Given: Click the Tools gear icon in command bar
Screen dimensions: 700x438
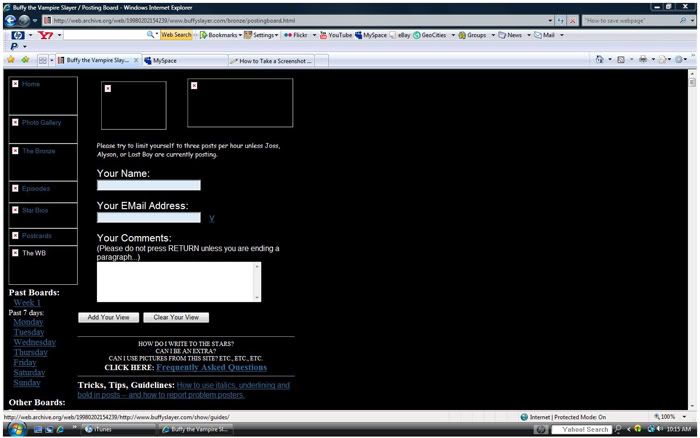Looking at the screenshot, I should (678, 59).
